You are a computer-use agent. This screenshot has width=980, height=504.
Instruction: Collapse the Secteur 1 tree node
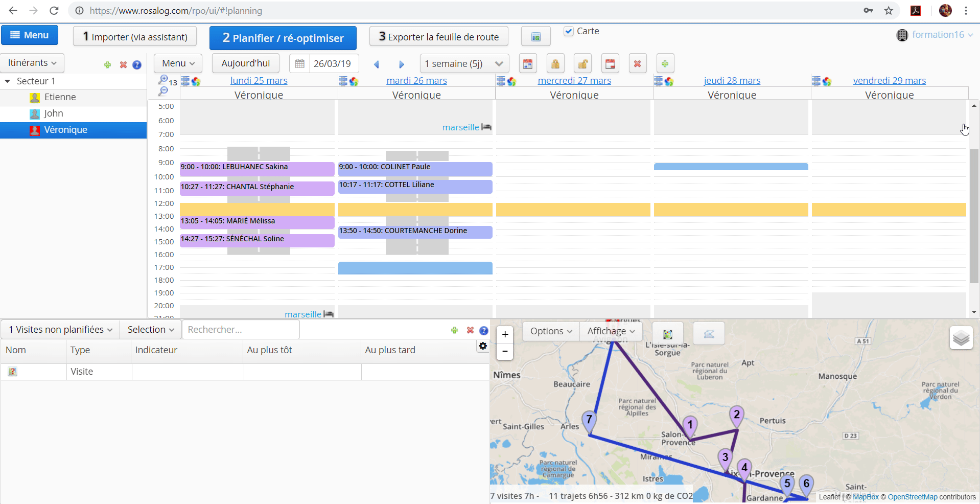click(x=8, y=81)
